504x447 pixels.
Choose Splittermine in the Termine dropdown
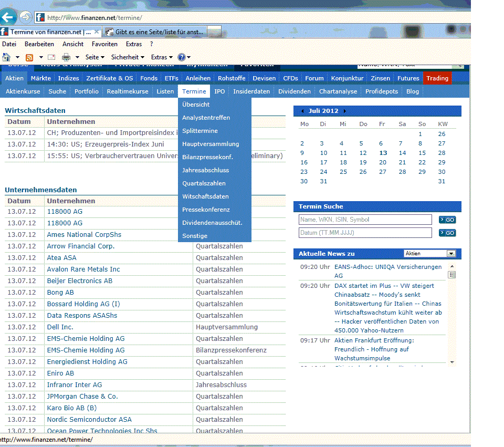(199, 131)
